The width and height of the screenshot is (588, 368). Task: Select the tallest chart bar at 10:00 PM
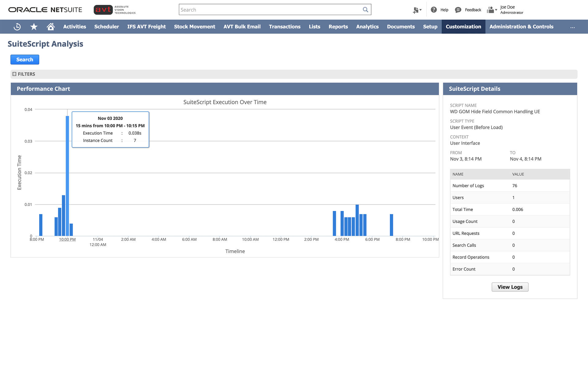click(67, 176)
